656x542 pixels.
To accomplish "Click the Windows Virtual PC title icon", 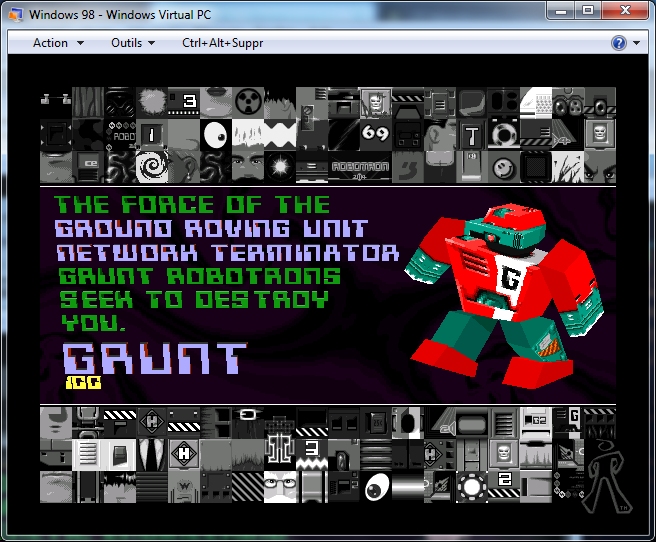I will point(15,14).
